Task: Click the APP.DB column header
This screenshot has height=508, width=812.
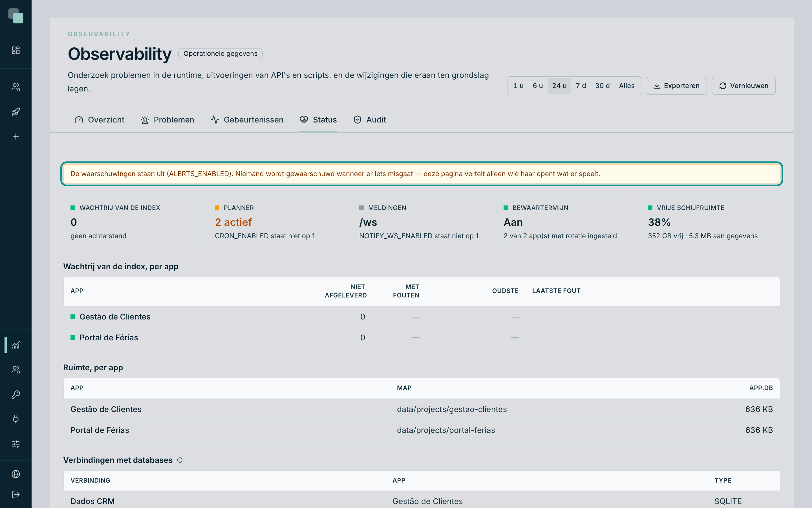Action: [x=761, y=388]
